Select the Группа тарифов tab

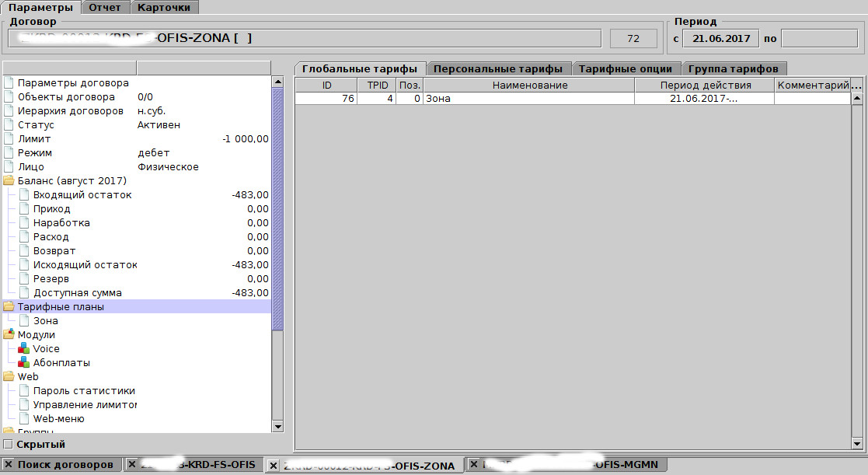[x=734, y=68]
